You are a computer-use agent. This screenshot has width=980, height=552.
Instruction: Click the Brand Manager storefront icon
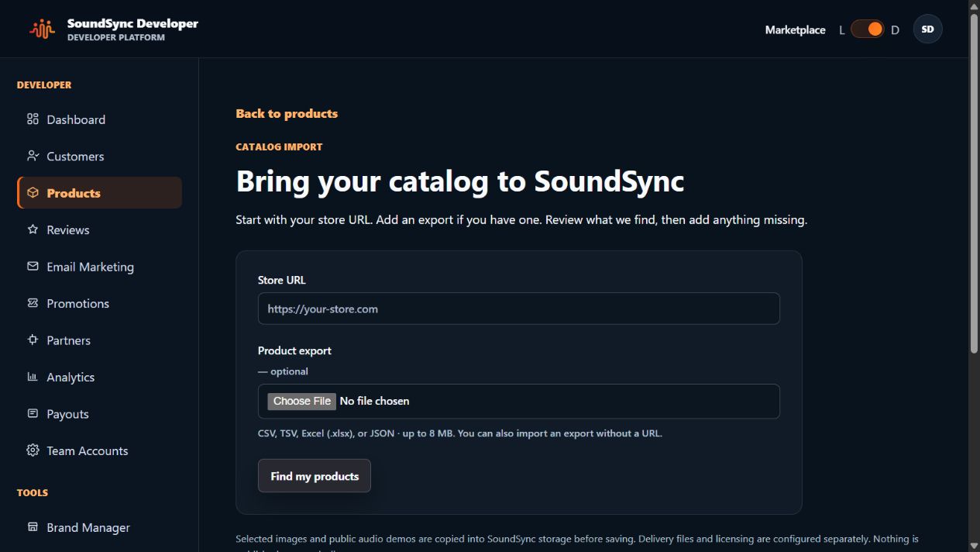(x=33, y=527)
